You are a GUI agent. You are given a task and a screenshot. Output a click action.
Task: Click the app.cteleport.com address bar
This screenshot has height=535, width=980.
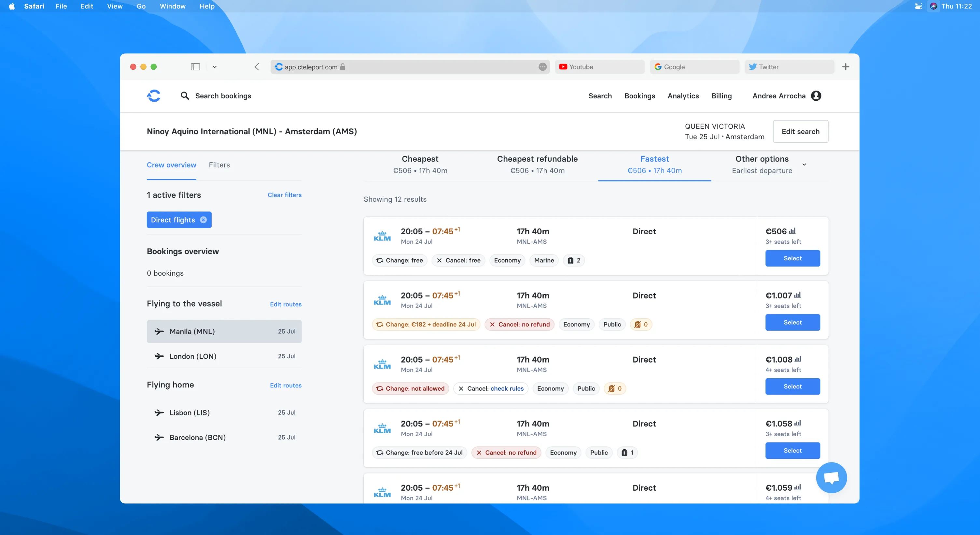tap(410, 67)
